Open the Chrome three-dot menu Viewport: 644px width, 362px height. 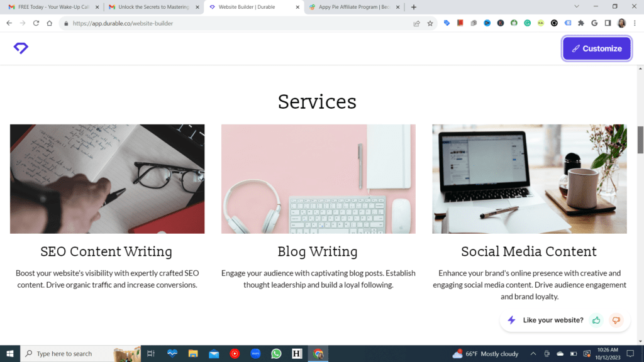tap(635, 23)
